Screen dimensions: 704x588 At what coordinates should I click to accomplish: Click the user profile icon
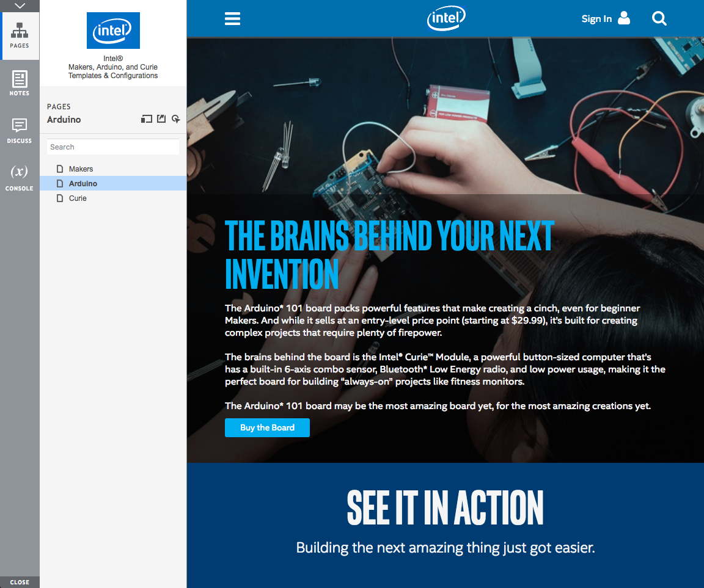tap(624, 18)
